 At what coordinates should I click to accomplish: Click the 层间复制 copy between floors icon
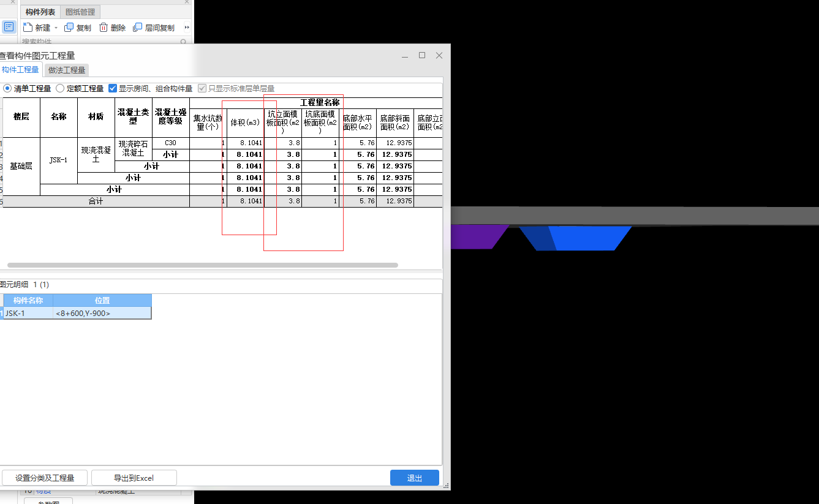point(137,28)
